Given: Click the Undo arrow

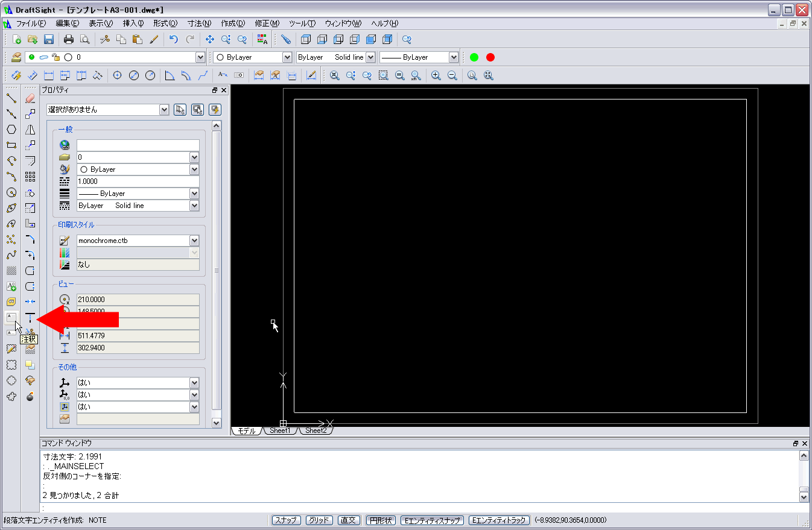Looking at the screenshot, I should pyautogui.click(x=174, y=40).
